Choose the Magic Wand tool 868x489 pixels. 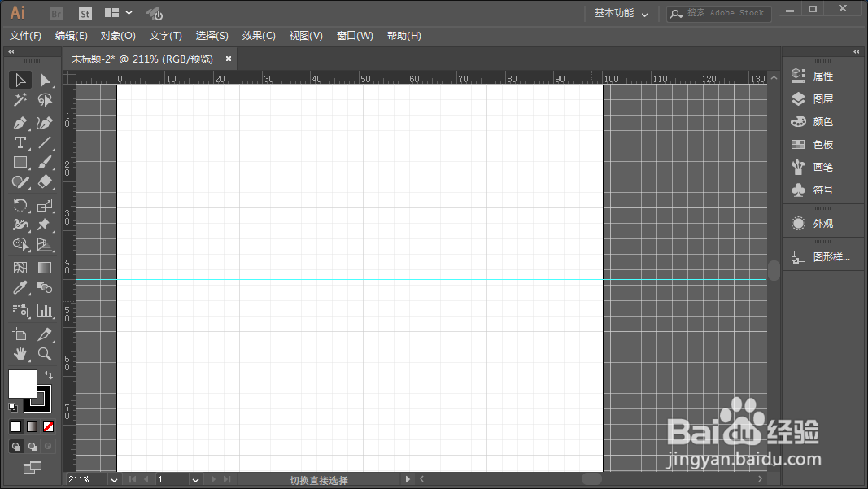[x=20, y=100]
